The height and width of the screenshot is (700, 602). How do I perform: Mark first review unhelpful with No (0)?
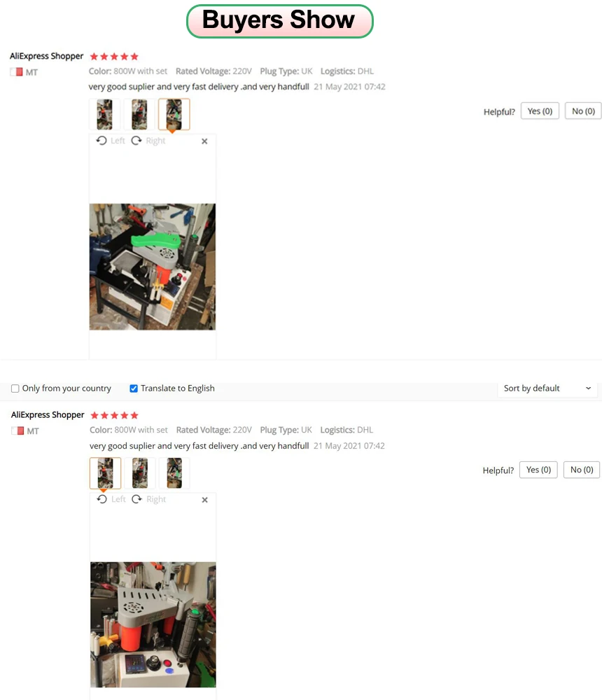[x=583, y=111]
